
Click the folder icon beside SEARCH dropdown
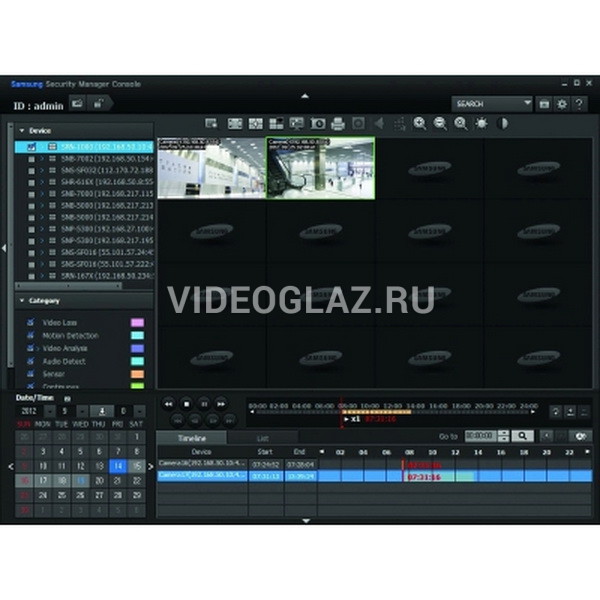(x=544, y=104)
